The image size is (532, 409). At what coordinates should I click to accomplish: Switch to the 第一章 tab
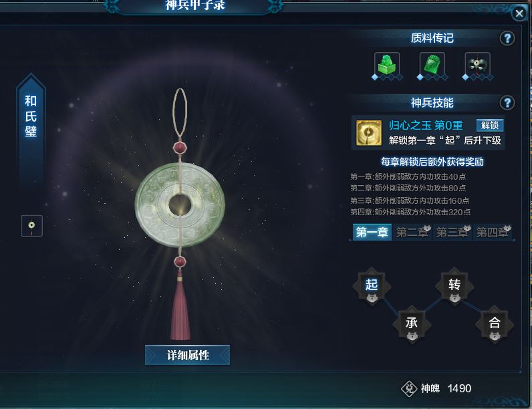coord(372,233)
